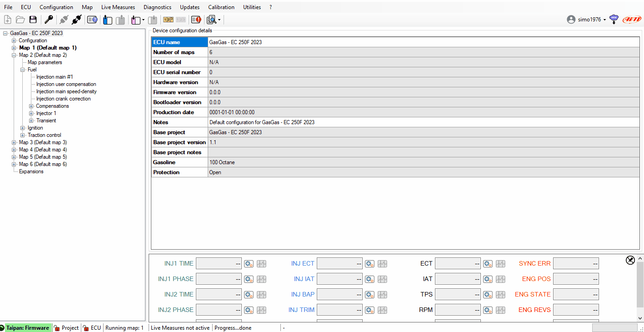Click the black plug connect icon
This screenshot has width=644, height=332.
pyautogui.click(x=77, y=20)
